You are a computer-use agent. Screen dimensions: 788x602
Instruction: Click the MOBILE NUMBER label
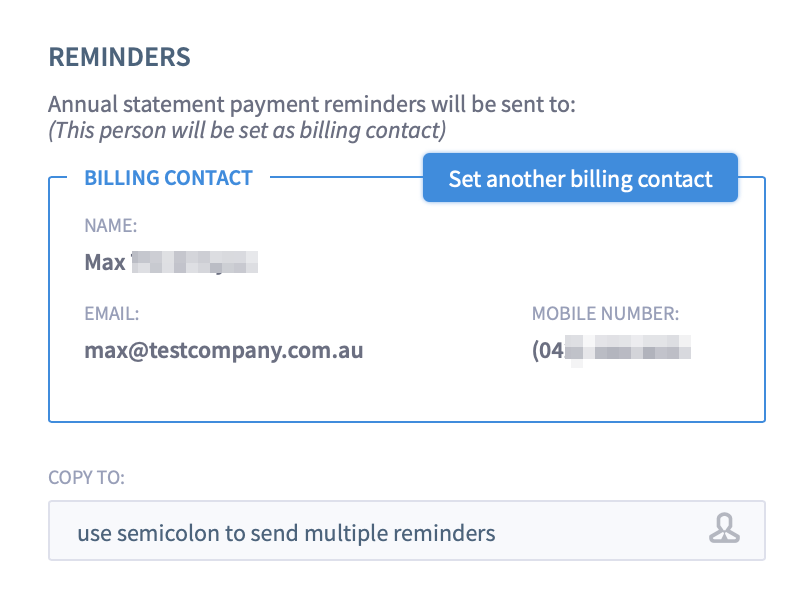[605, 314]
